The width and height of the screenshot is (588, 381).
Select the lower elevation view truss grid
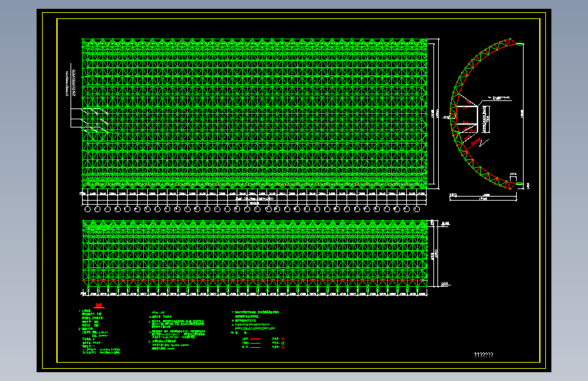[254, 254]
